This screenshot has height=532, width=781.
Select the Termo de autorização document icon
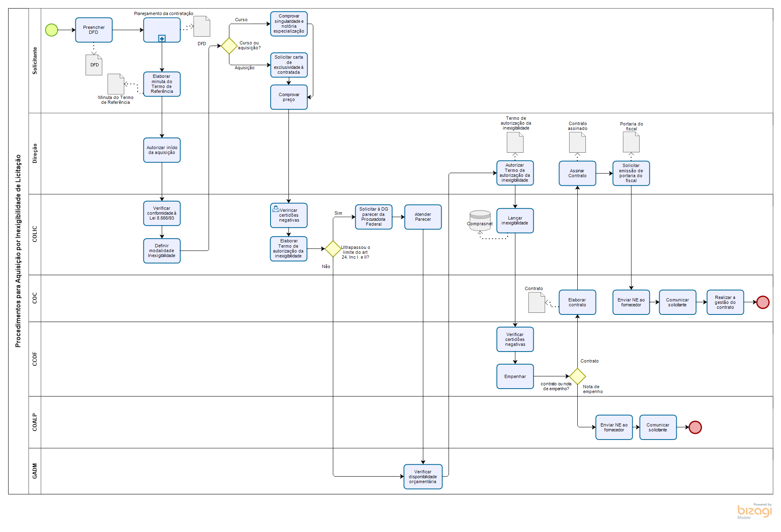pyautogui.click(x=515, y=142)
